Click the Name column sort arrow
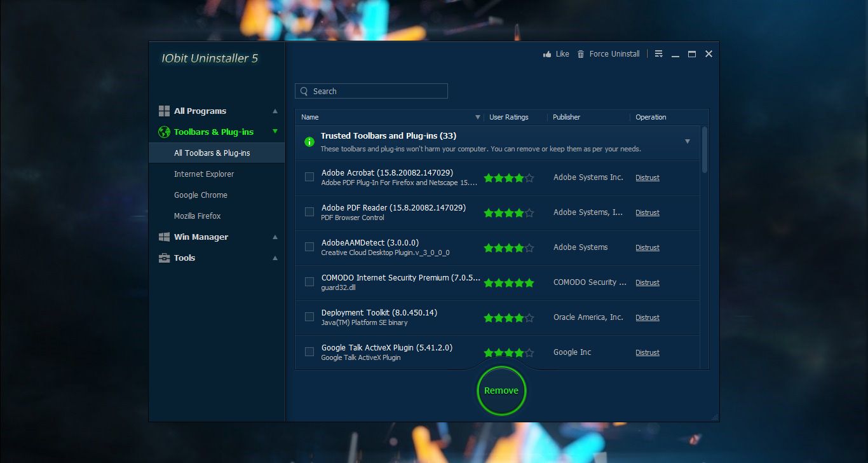This screenshot has height=463, width=868. coord(478,117)
